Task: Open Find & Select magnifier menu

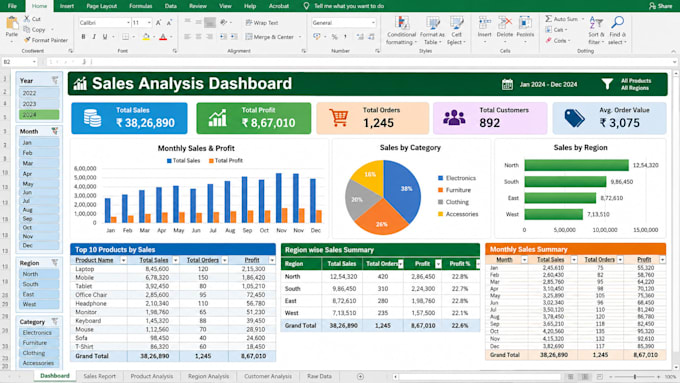Action: tap(617, 30)
